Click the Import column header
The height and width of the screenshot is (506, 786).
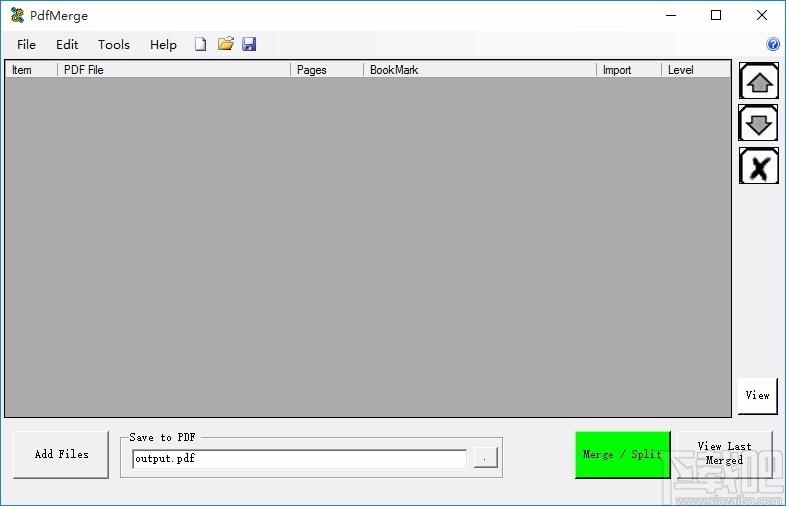[629, 70]
